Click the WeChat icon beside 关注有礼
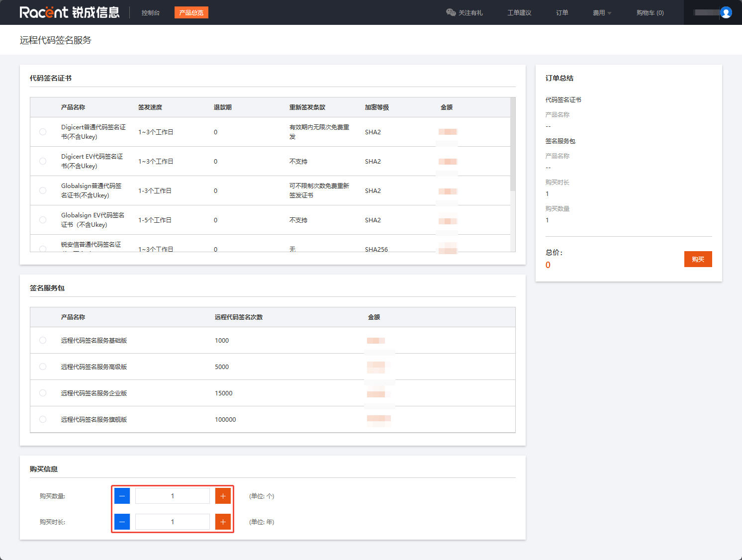The image size is (742, 560). coord(451,12)
